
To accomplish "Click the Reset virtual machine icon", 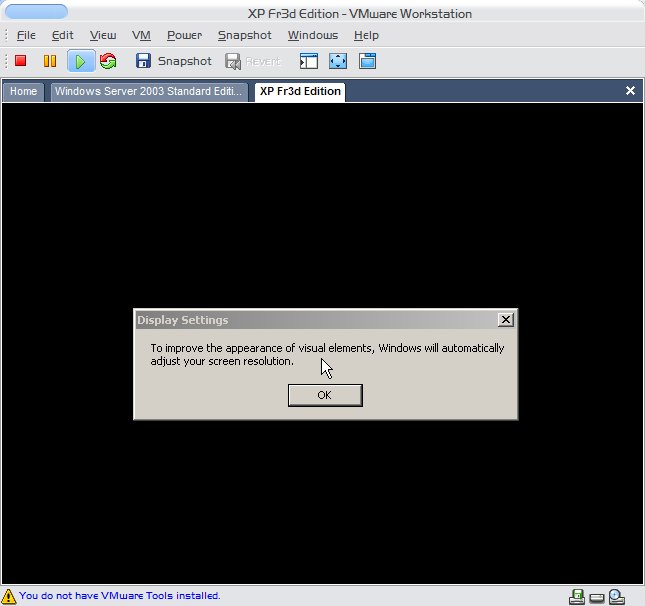I will click(x=108, y=61).
